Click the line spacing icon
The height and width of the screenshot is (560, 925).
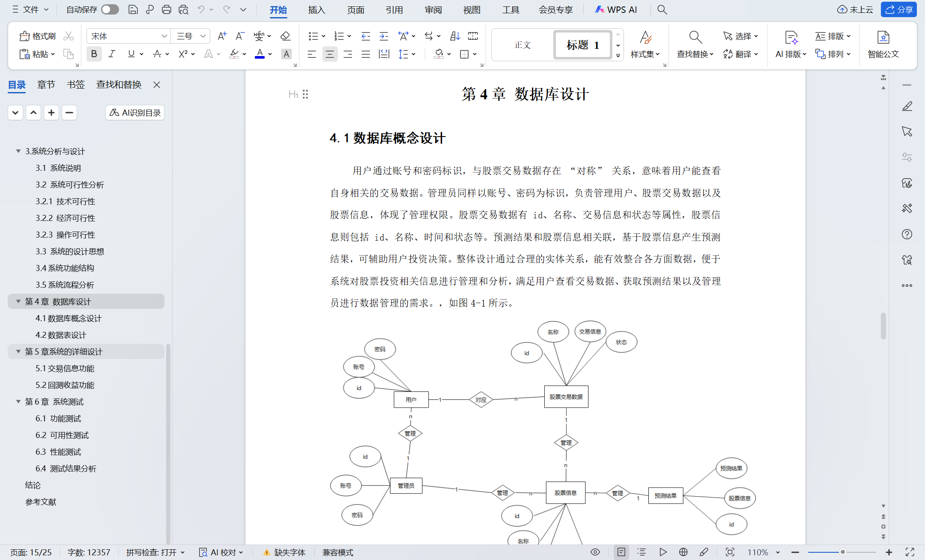click(x=403, y=54)
